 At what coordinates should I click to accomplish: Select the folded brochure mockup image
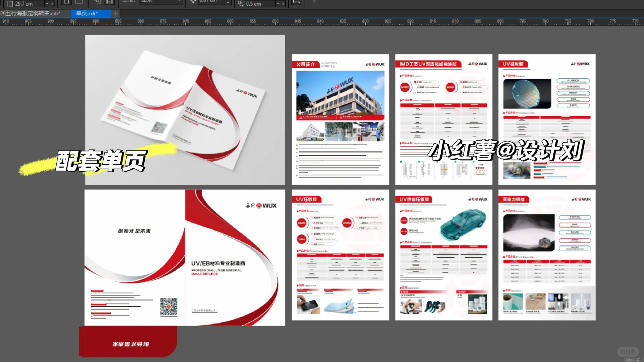[x=185, y=110]
